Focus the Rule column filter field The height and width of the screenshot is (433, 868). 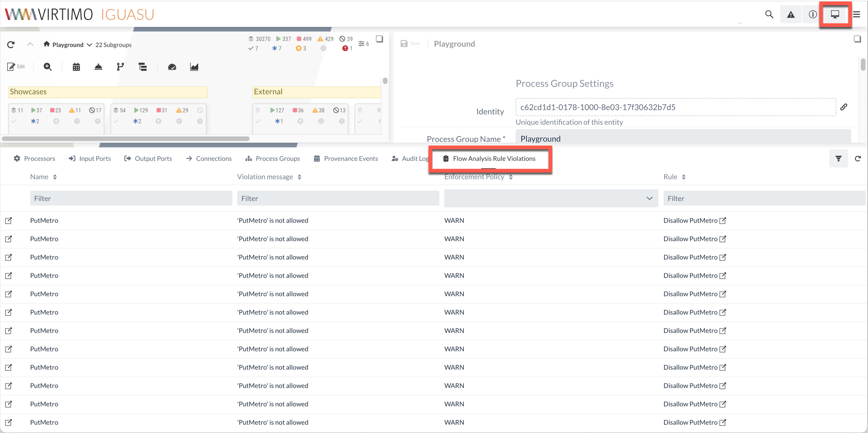click(764, 198)
